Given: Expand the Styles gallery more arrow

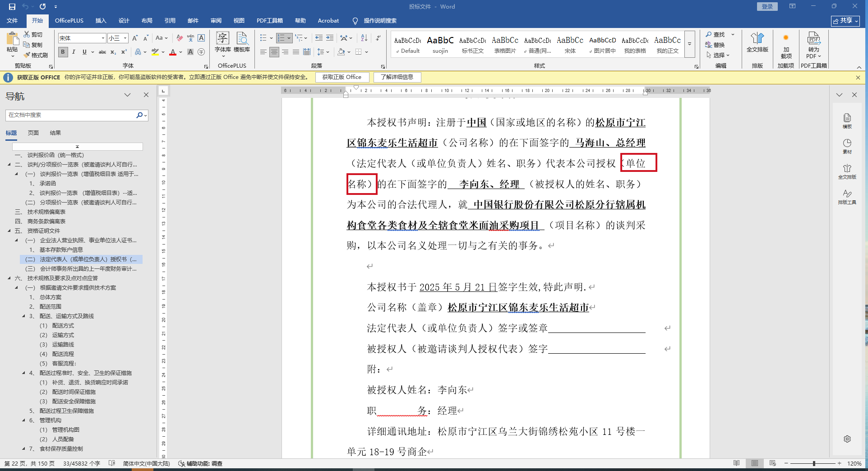Looking at the screenshot, I should click(689, 44).
